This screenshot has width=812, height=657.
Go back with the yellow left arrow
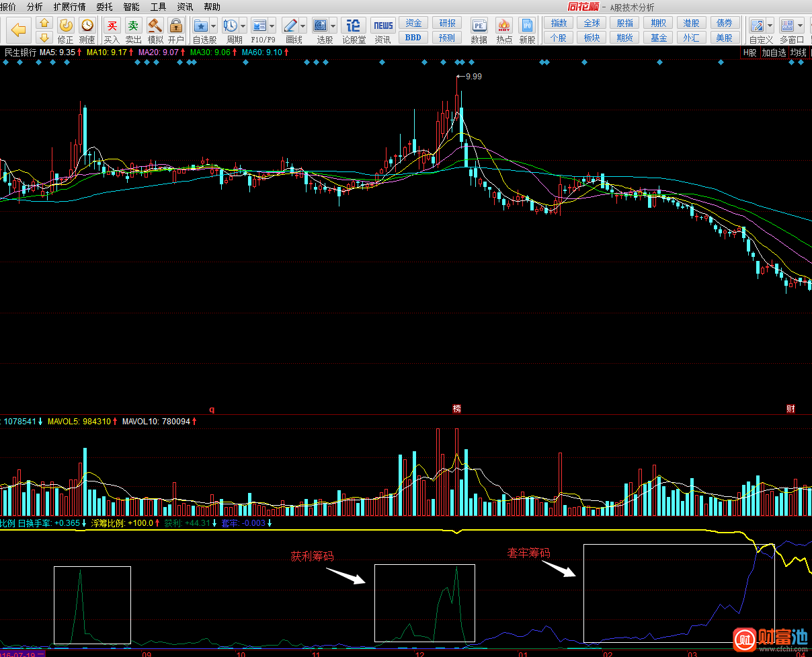click(x=18, y=30)
